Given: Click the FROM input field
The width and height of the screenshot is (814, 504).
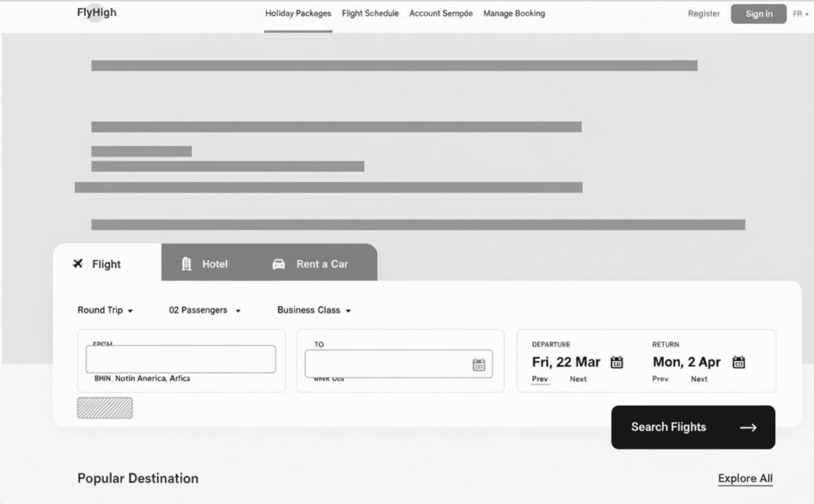Looking at the screenshot, I should tap(181, 359).
